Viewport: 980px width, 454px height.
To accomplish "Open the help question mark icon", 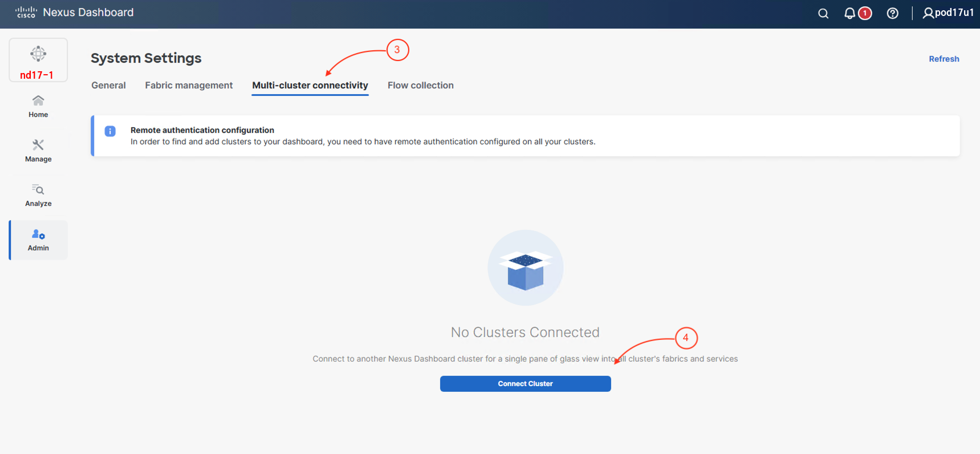I will point(892,14).
